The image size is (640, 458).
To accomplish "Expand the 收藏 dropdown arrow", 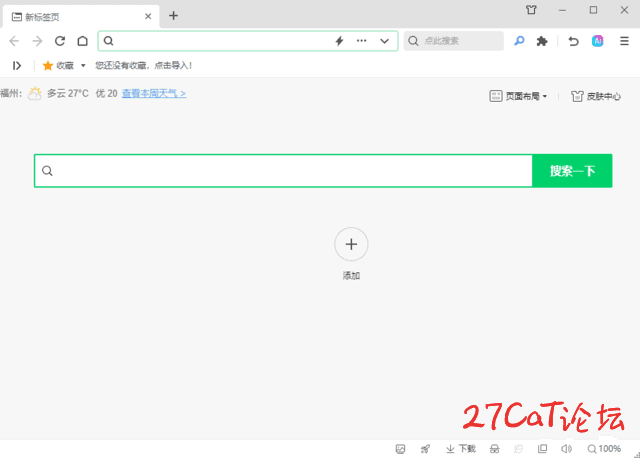I will [x=83, y=65].
